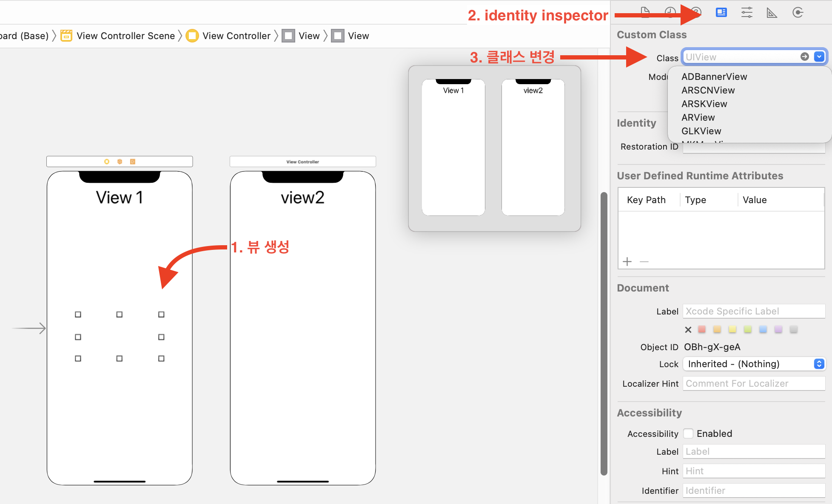Select the red label color swatch

tap(702, 329)
